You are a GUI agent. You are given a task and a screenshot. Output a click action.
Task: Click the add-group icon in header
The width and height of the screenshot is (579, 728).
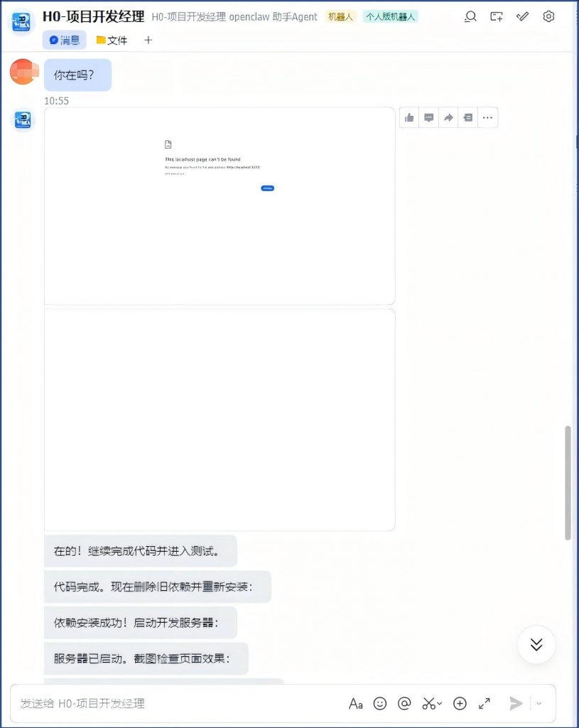(x=497, y=17)
